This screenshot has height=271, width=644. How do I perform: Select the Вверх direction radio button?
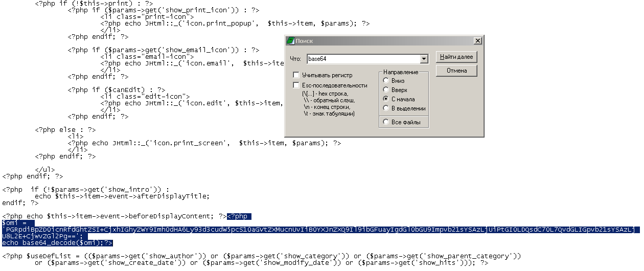coord(386,90)
